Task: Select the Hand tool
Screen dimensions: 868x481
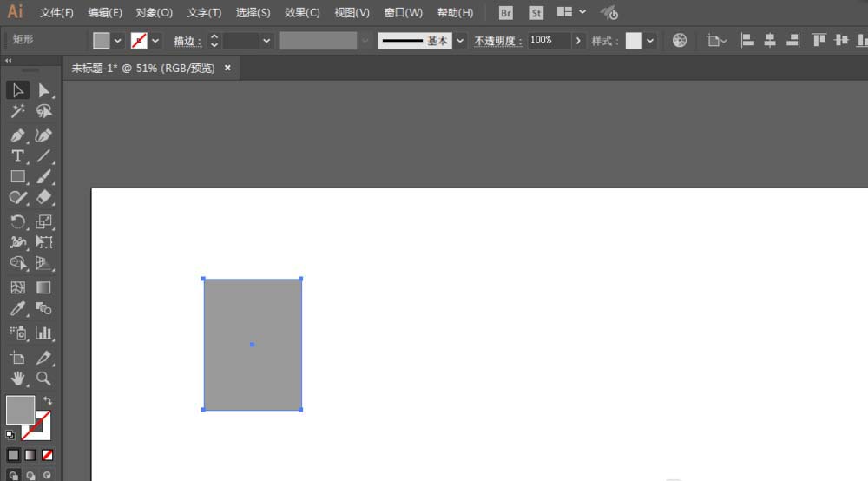Action: coord(17,379)
